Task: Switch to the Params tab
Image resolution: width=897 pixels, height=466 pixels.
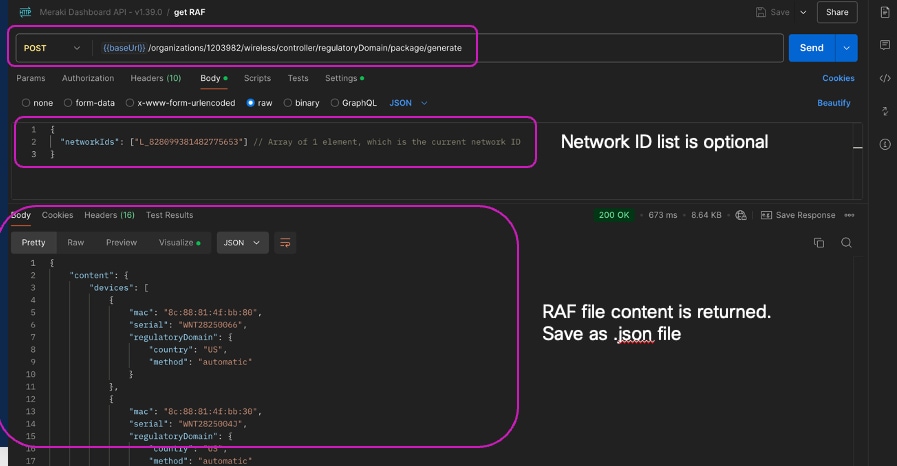Action: click(x=31, y=78)
